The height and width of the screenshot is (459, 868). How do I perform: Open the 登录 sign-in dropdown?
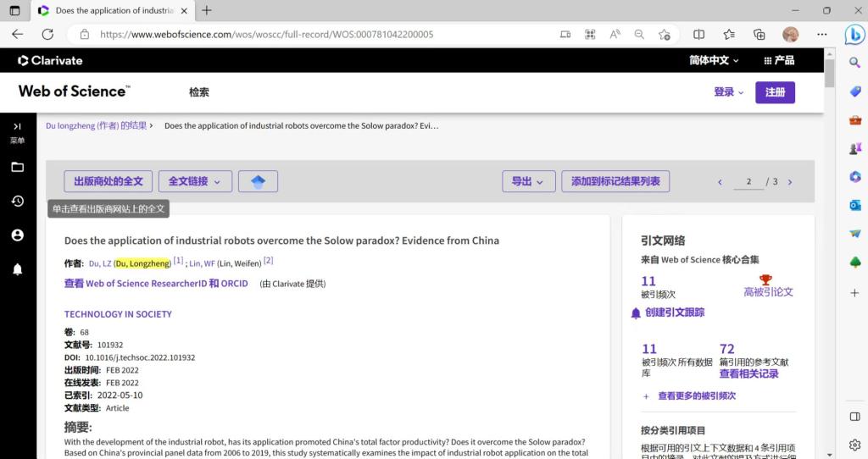pos(728,92)
